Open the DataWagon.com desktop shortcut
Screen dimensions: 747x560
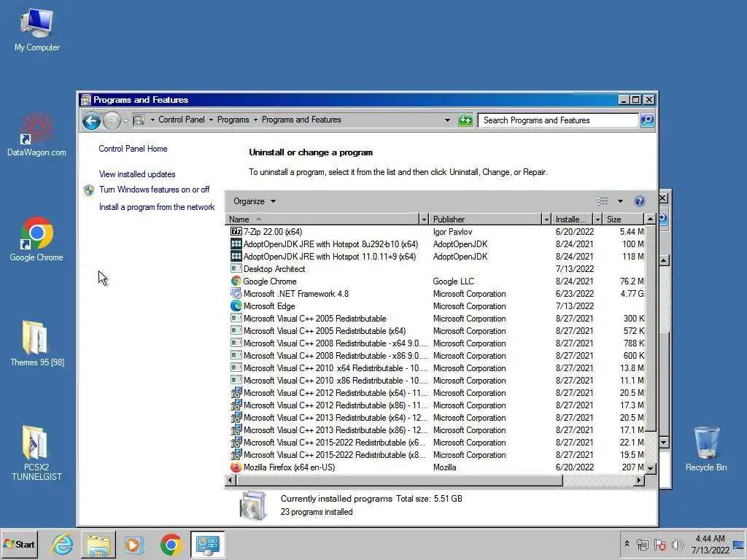pyautogui.click(x=36, y=134)
